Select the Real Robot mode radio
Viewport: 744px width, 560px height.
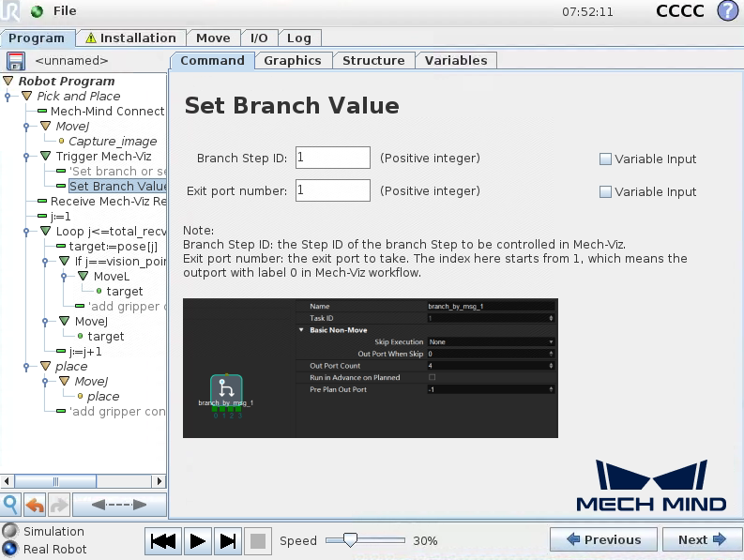[10, 549]
